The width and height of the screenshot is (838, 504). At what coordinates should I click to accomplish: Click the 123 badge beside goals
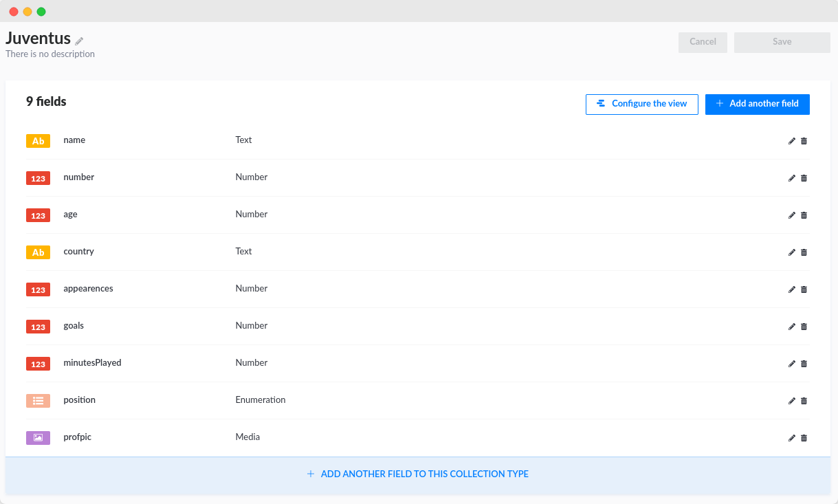[x=38, y=327]
